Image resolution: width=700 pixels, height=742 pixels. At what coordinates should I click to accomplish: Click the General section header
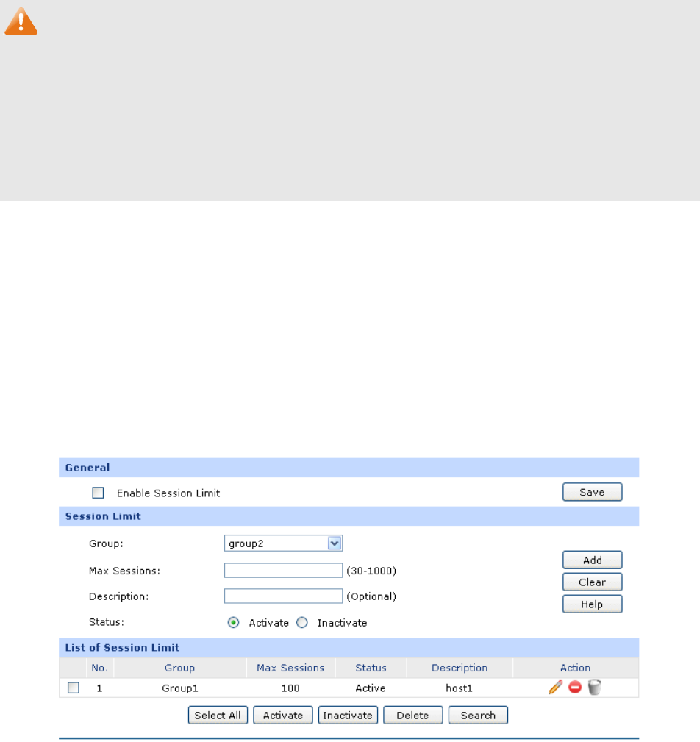(x=349, y=468)
